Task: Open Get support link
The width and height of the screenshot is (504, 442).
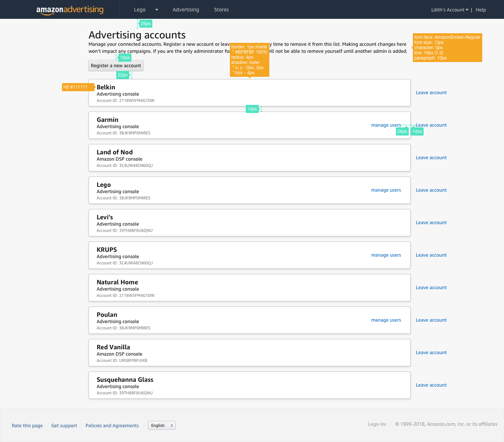Action: pyautogui.click(x=64, y=426)
